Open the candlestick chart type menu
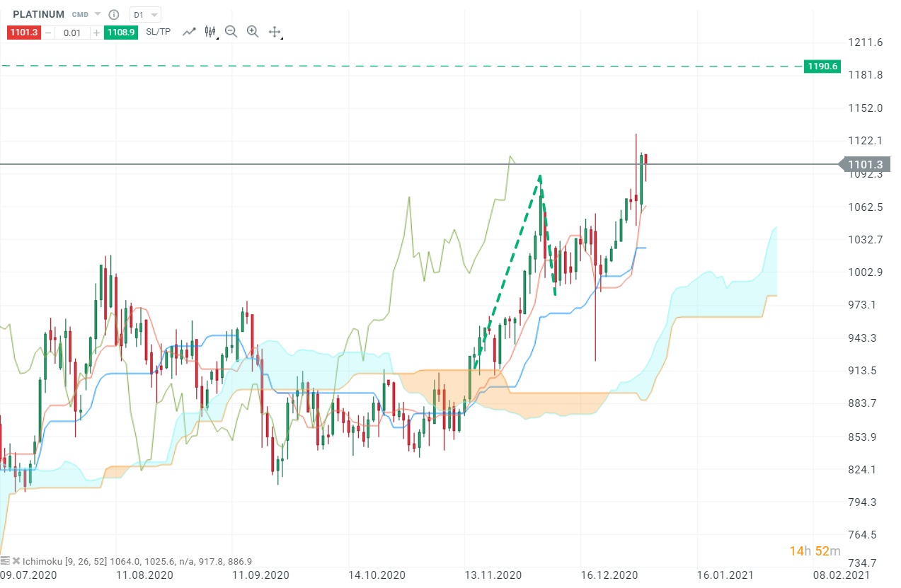 tap(210, 32)
